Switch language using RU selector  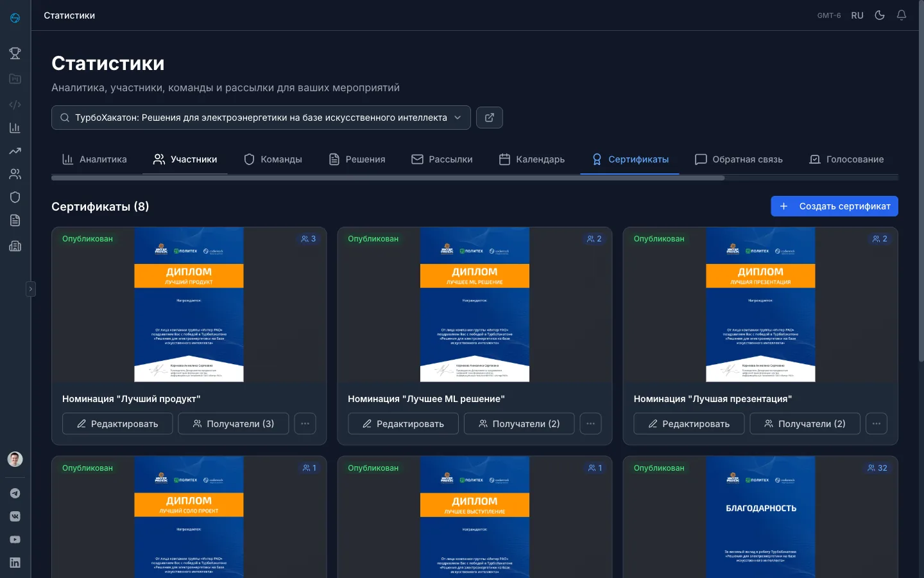coord(857,15)
